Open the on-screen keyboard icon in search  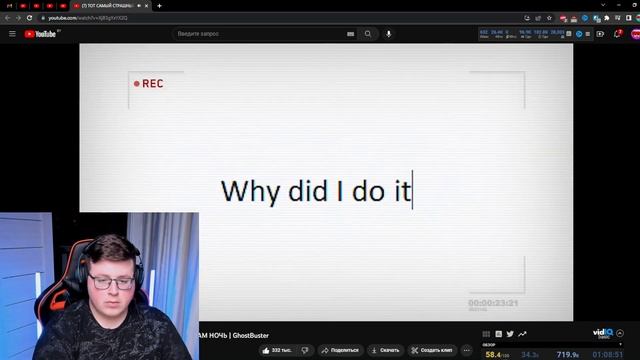click(351, 34)
